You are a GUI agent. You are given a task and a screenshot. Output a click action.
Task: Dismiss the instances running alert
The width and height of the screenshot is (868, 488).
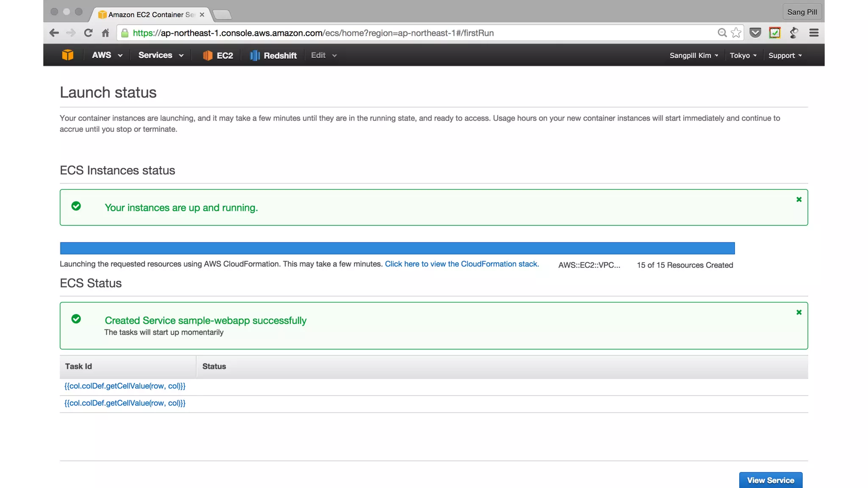pyautogui.click(x=798, y=200)
